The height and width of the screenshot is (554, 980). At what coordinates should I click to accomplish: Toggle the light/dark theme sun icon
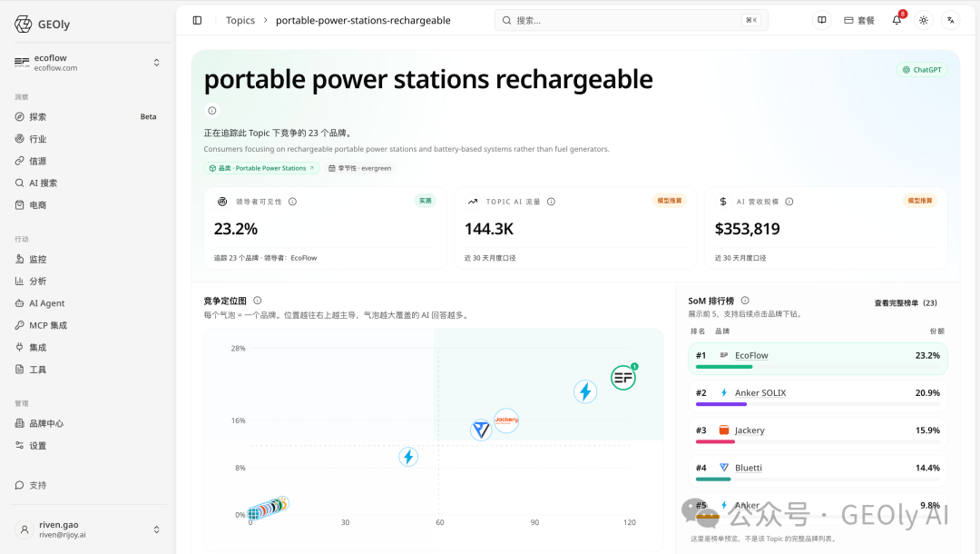pos(924,20)
